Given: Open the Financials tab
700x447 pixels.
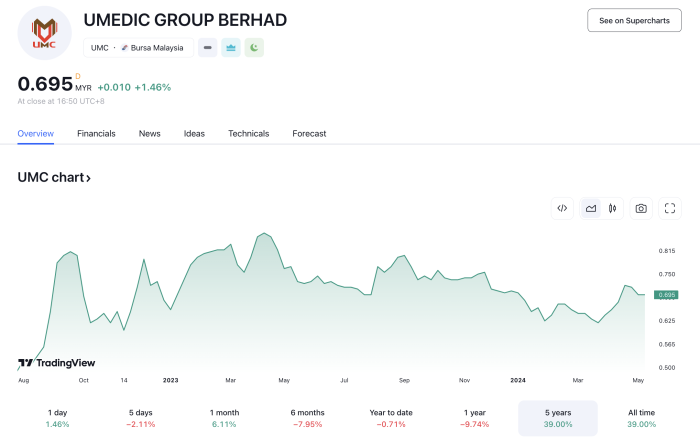Looking at the screenshot, I should coord(96,133).
